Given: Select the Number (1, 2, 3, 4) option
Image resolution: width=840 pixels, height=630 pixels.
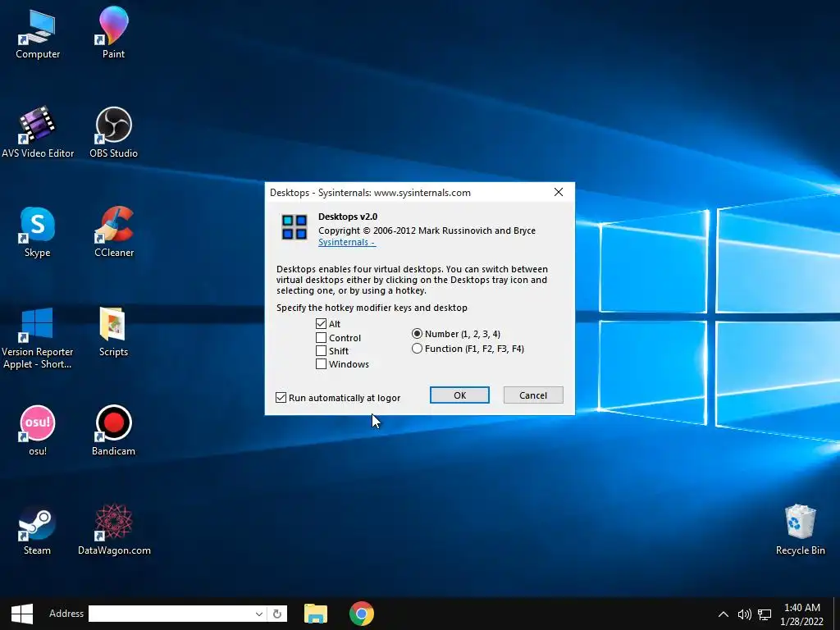Looking at the screenshot, I should [x=417, y=333].
